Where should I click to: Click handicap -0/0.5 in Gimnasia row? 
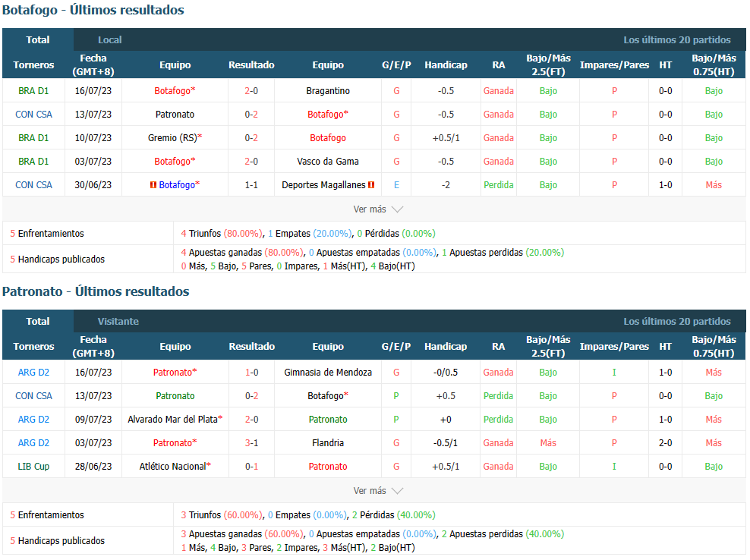446,373
